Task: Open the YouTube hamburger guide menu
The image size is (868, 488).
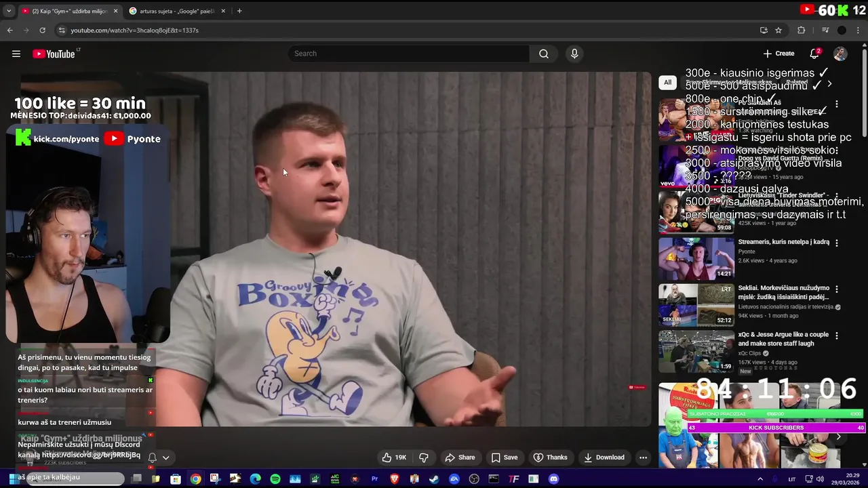Action: pyautogui.click(x=16, y=54)
